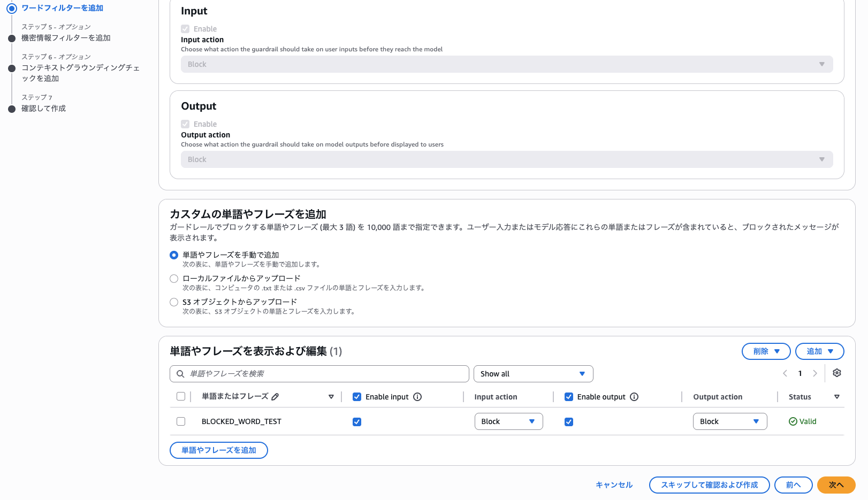Image resolution: width=868 pixels, height=500 pixels.
Task: Sort by Status column arrow
Action: pos(837,397)
